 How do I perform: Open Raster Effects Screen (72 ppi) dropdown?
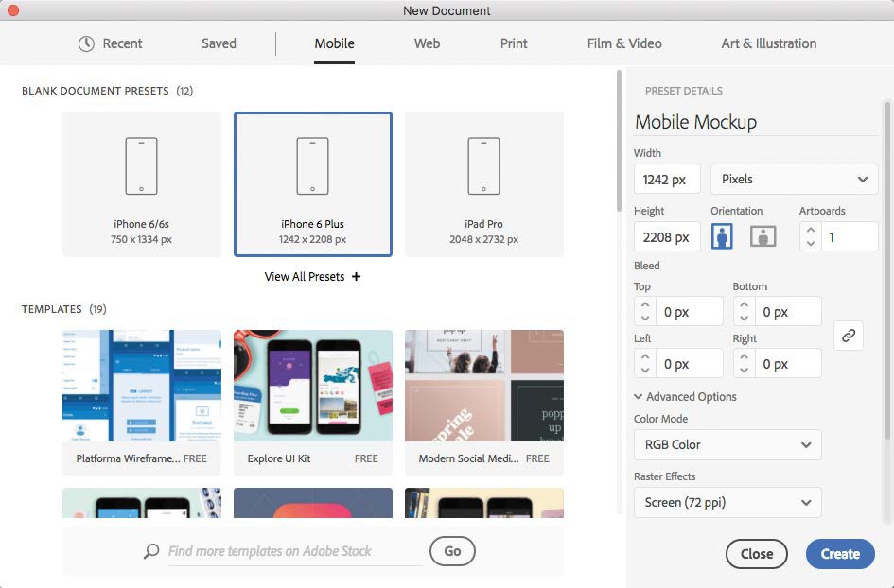tap(727, 503)
